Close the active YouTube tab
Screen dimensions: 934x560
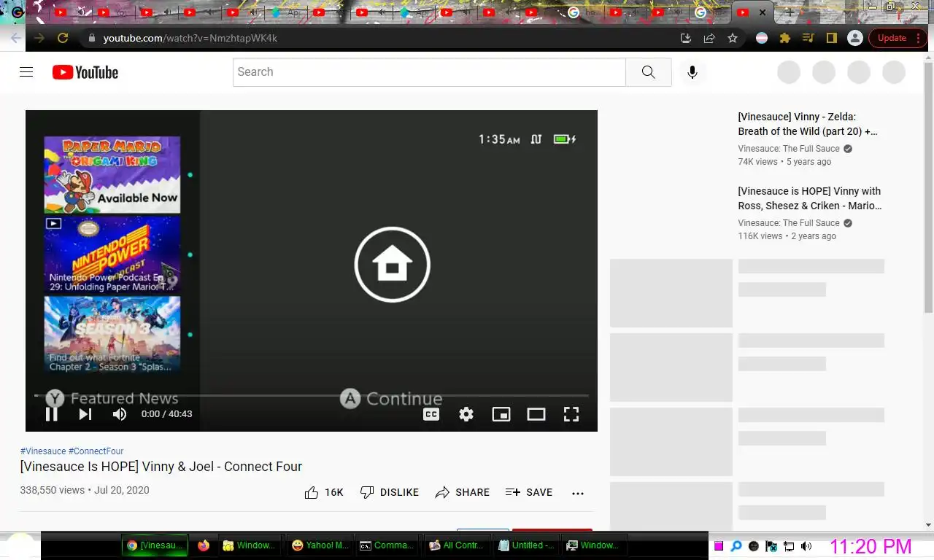coord(763,12)
